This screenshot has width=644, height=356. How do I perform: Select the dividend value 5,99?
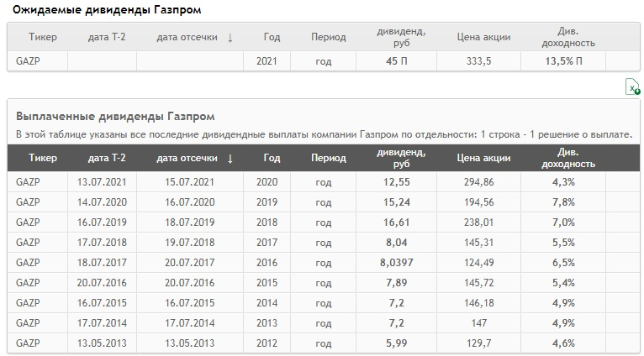[396, 343]
